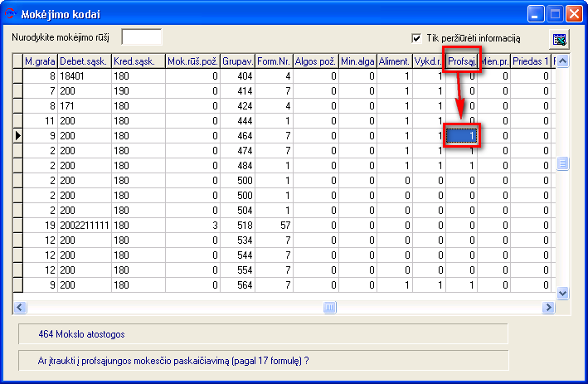Click the 'Mok.rūš.pož.' column header

tap(192, 61)
